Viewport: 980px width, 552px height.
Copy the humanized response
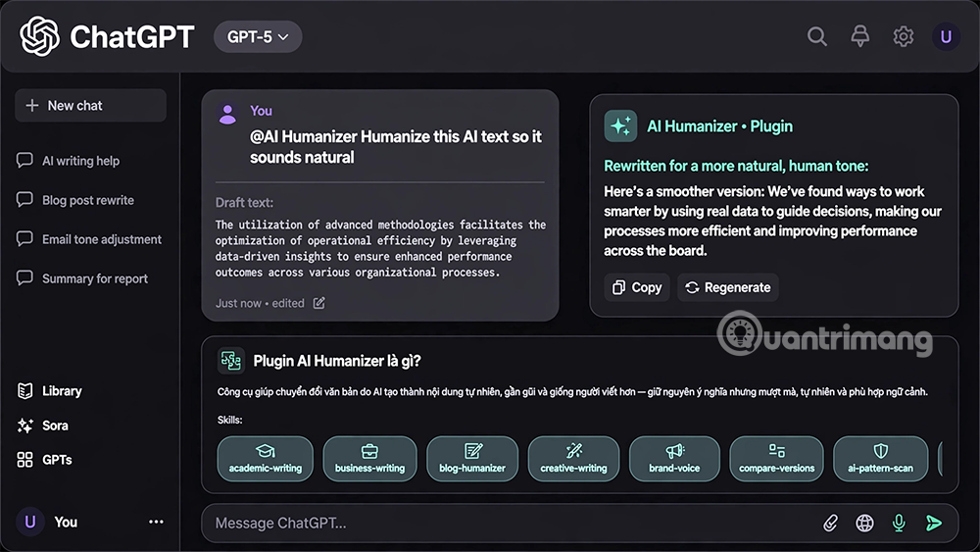637,287
